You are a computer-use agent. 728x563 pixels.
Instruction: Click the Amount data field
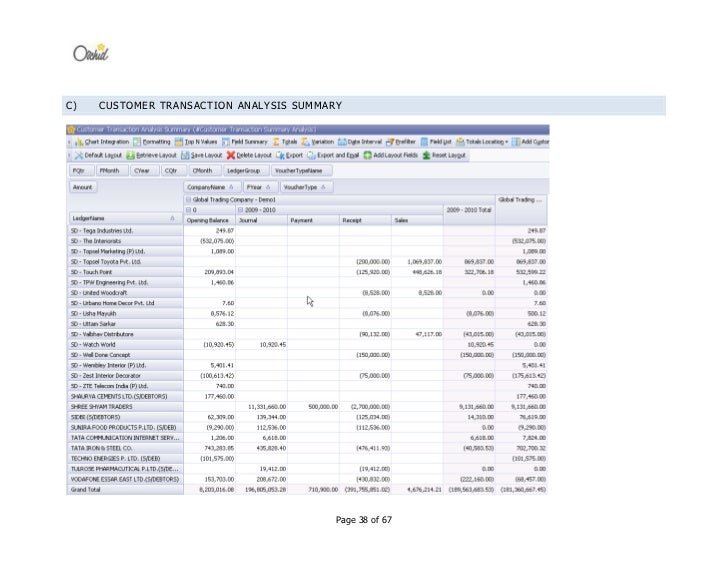83,187
